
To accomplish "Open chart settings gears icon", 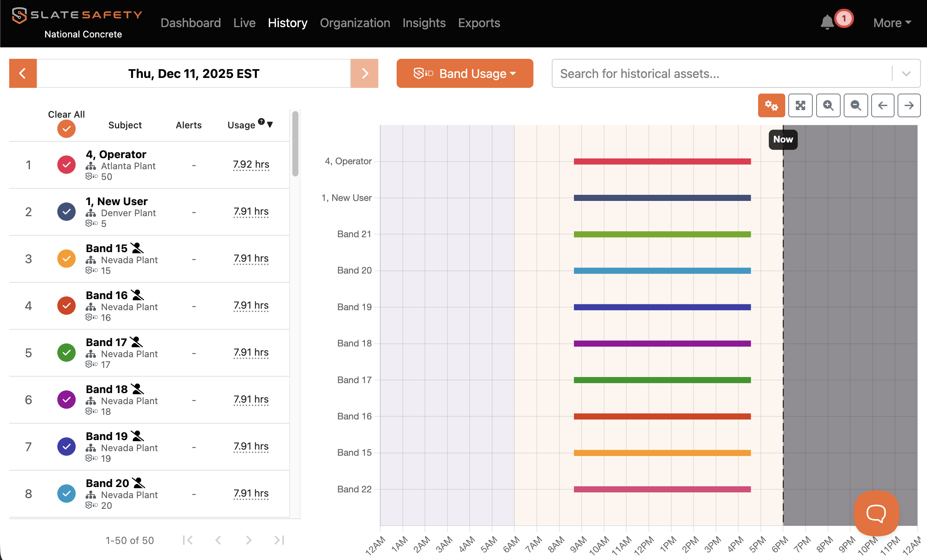I will pyautogui.click(x=771, y=105).
